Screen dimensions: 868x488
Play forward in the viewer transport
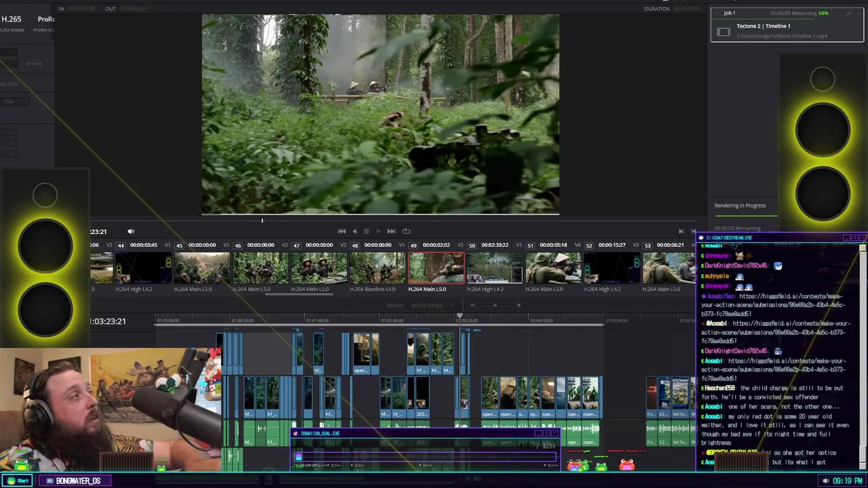[x=378, y=231]
